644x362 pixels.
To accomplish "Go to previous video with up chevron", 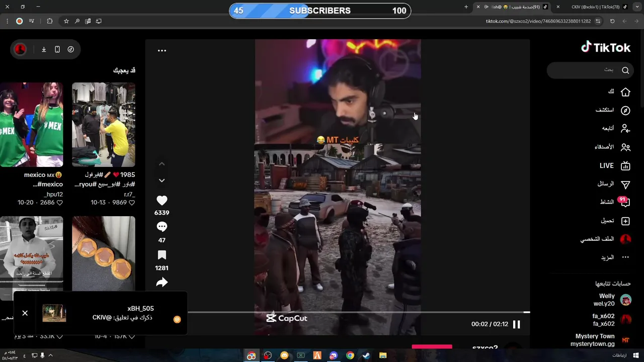I will (x=162, y=164).
